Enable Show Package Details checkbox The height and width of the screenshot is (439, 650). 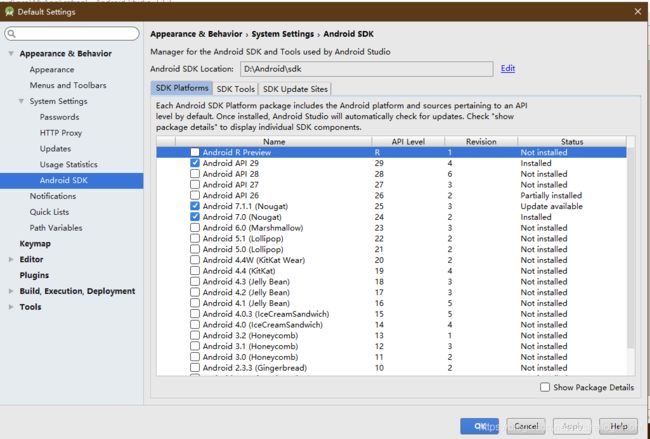coord(545,387)
